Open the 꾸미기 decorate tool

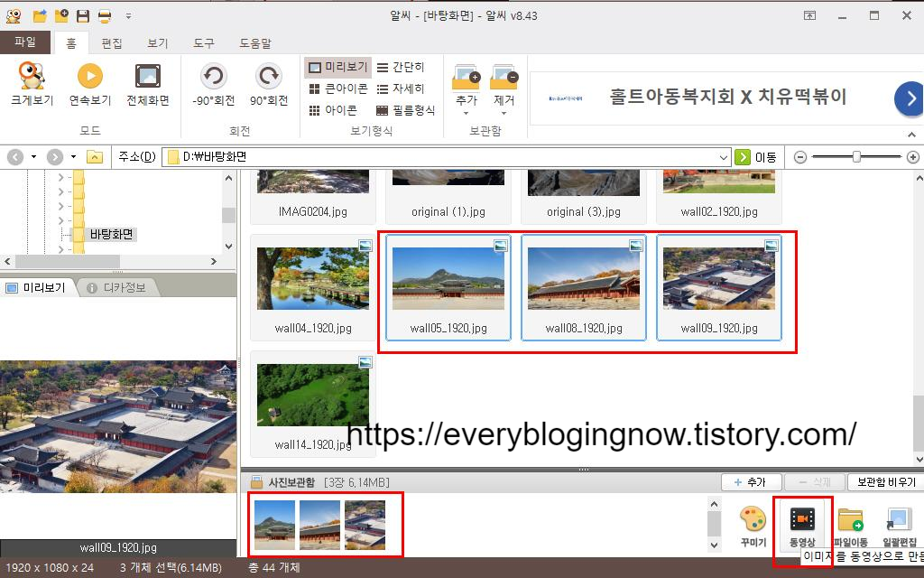point(753,527)
